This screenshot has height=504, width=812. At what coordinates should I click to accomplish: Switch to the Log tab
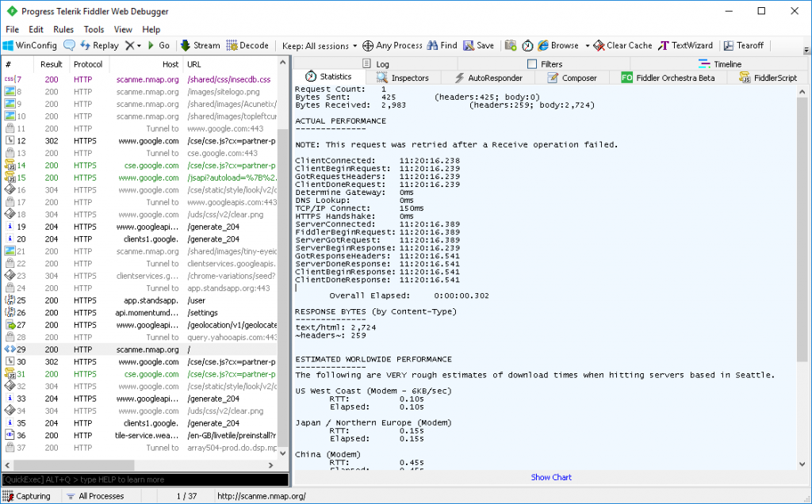point(375,63)
